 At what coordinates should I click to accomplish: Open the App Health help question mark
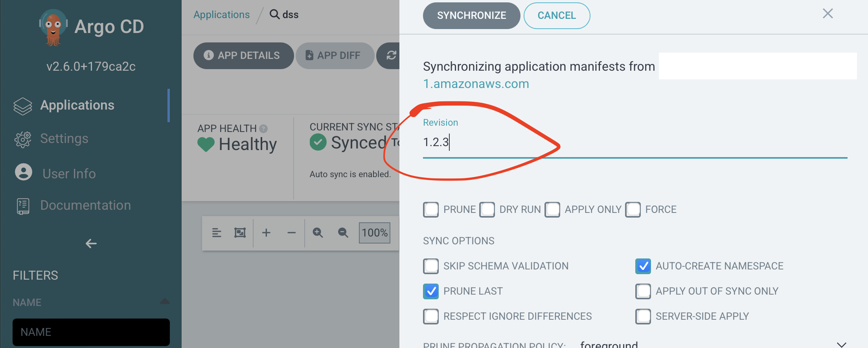click(x=263, y=128)
